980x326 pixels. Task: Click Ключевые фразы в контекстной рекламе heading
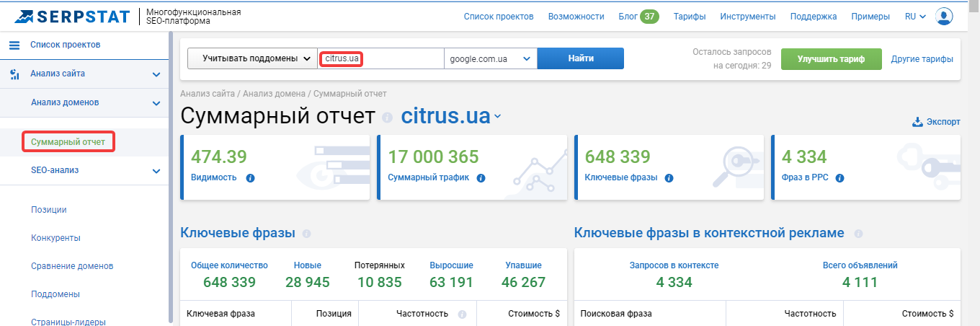point(709,233)
